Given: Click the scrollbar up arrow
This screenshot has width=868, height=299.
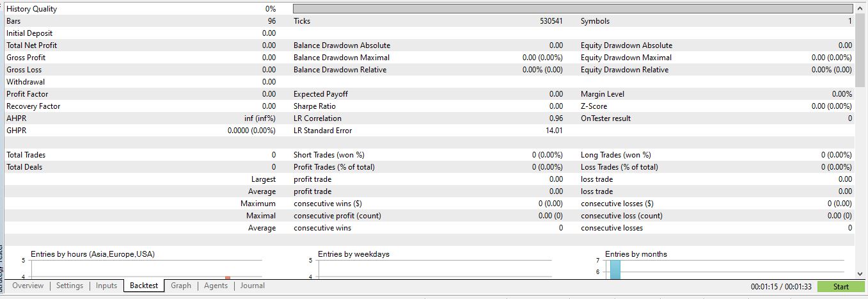Looking at the screenshot, I should (x=861, y=8).
